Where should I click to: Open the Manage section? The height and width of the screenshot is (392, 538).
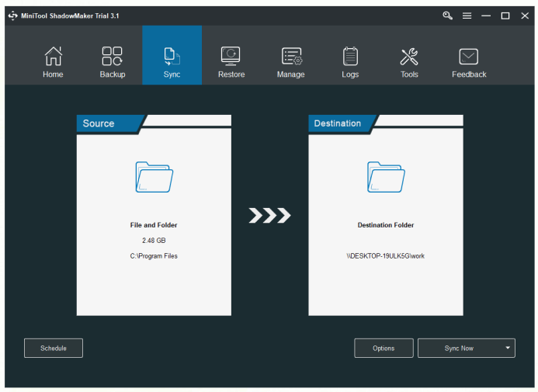(290, 57)
